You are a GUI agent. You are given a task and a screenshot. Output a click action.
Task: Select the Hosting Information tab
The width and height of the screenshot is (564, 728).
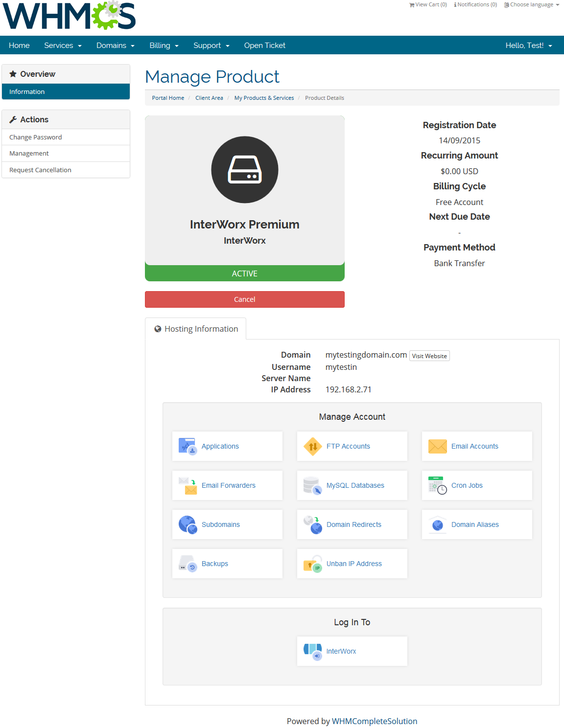point(196,329)
